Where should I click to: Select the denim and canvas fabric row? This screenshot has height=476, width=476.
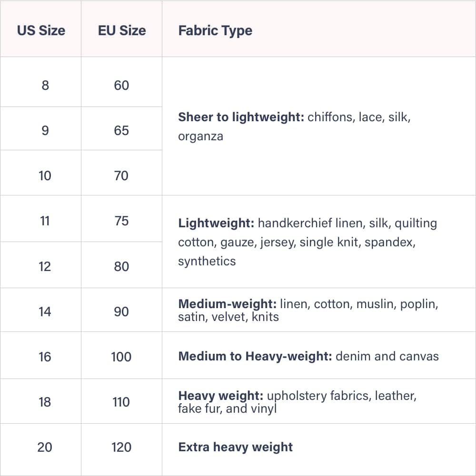pyautogui.click(x=308, y=356)
